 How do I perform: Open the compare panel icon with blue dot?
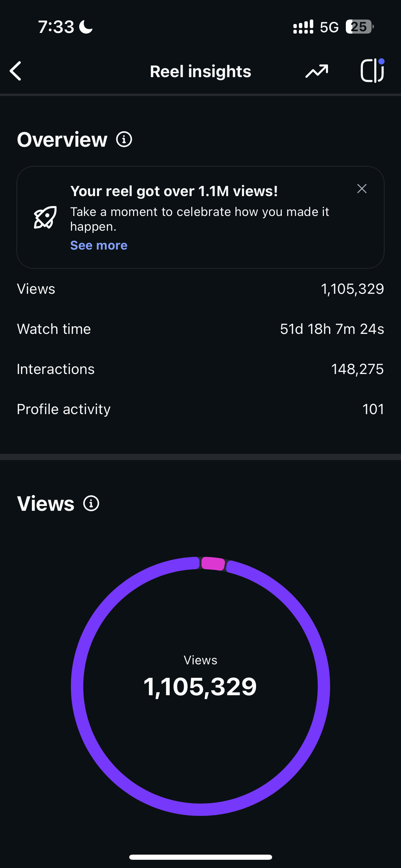click(x=372, y=71)
